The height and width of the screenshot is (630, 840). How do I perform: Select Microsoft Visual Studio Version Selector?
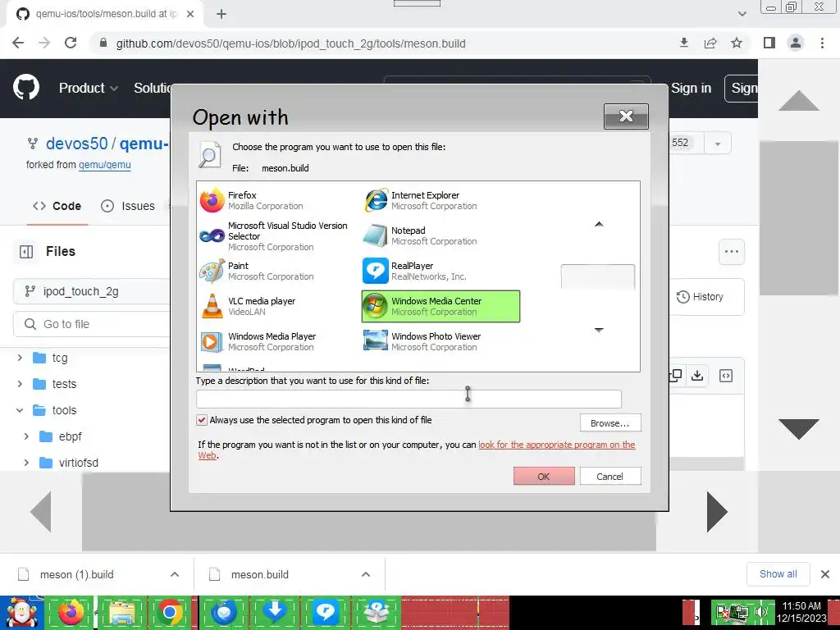[274, 235]
